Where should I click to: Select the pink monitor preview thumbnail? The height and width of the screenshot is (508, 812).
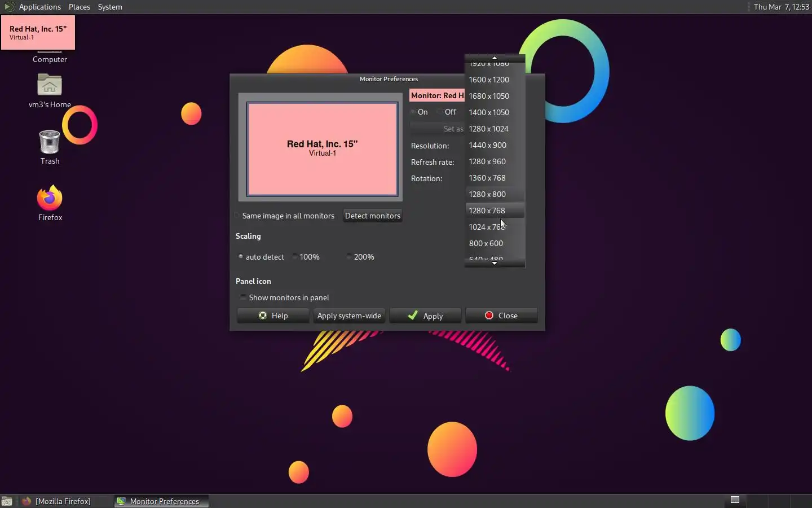click(x=322, y=149)
